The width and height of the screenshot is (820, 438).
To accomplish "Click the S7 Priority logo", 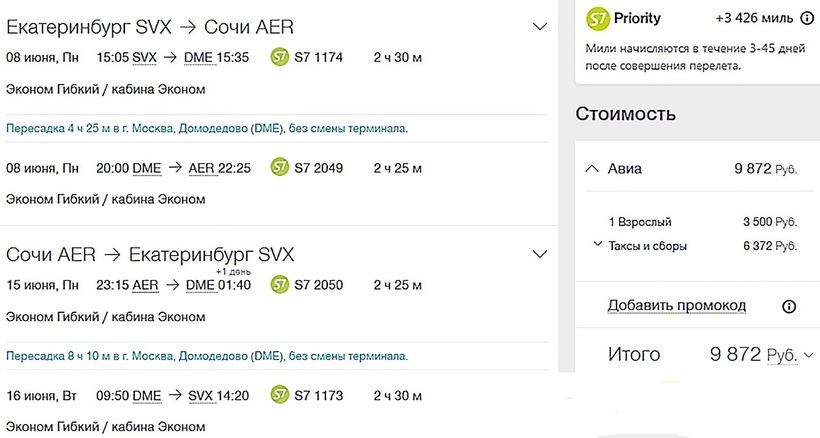I will [598, 19].
